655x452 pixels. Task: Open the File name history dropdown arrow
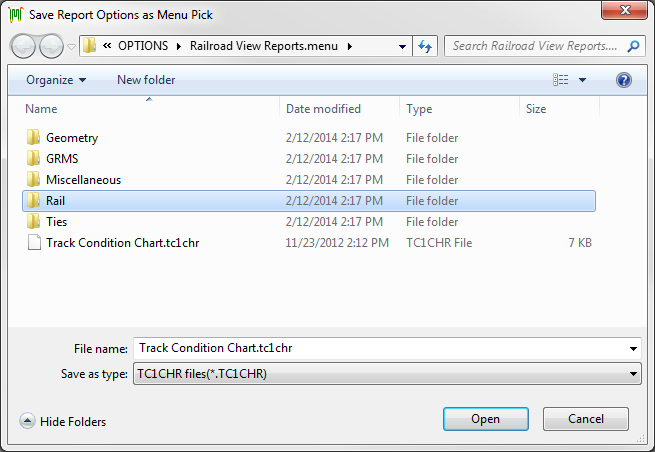(x=633, y=348)
